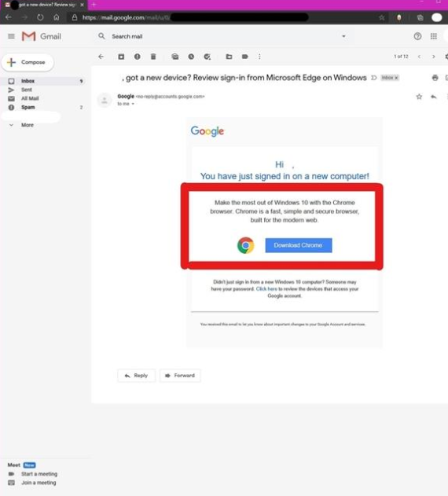Click the Compose button
Viewport: 448px width, 496px height.
pyautogui.click(x=28, y=62)
